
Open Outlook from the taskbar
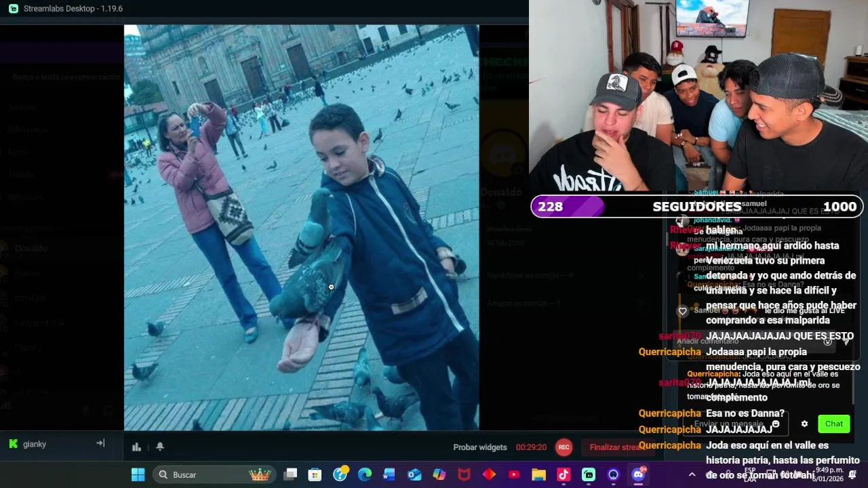pos(414,474)
